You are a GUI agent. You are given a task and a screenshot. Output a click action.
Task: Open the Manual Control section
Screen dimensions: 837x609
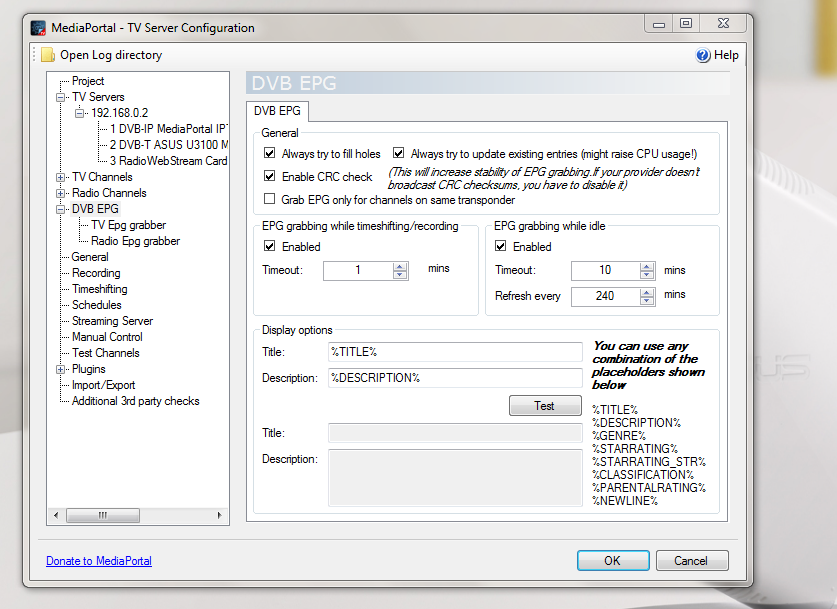point(107,337)
